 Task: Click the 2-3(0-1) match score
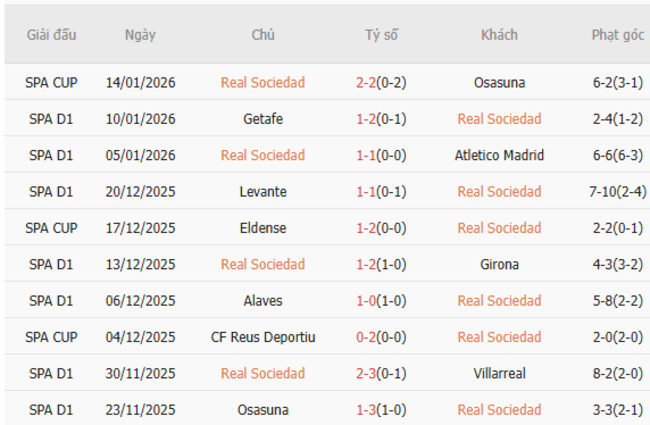pyautogui.click(x=381, y=373)
